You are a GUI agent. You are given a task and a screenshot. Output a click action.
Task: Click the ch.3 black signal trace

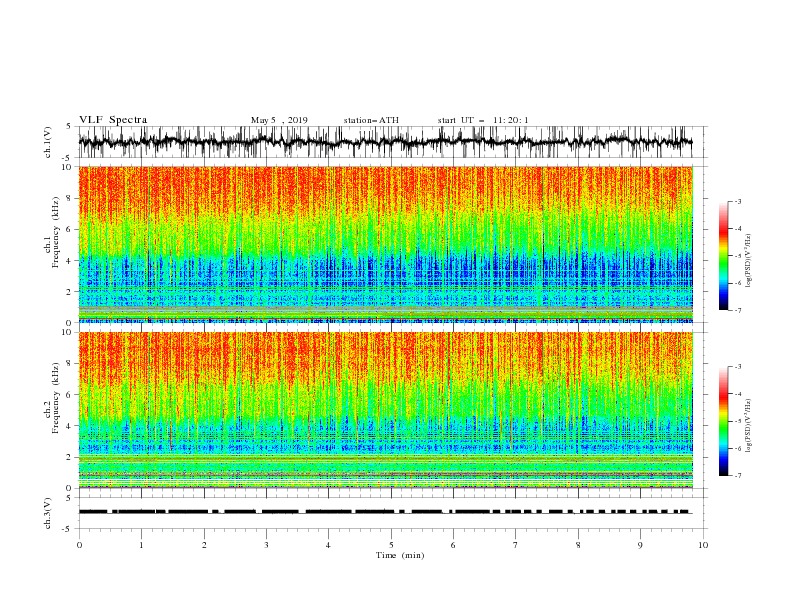point(385,512)
